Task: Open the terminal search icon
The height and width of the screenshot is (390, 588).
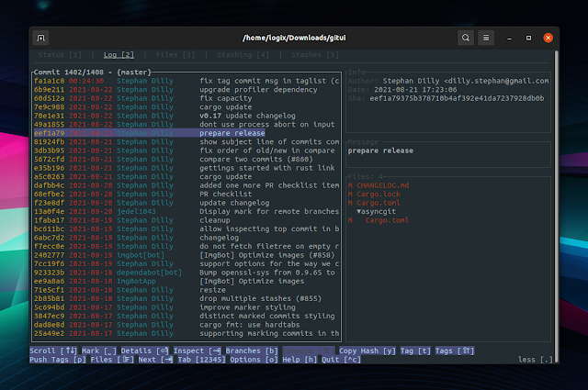Action: coord(466,38)
